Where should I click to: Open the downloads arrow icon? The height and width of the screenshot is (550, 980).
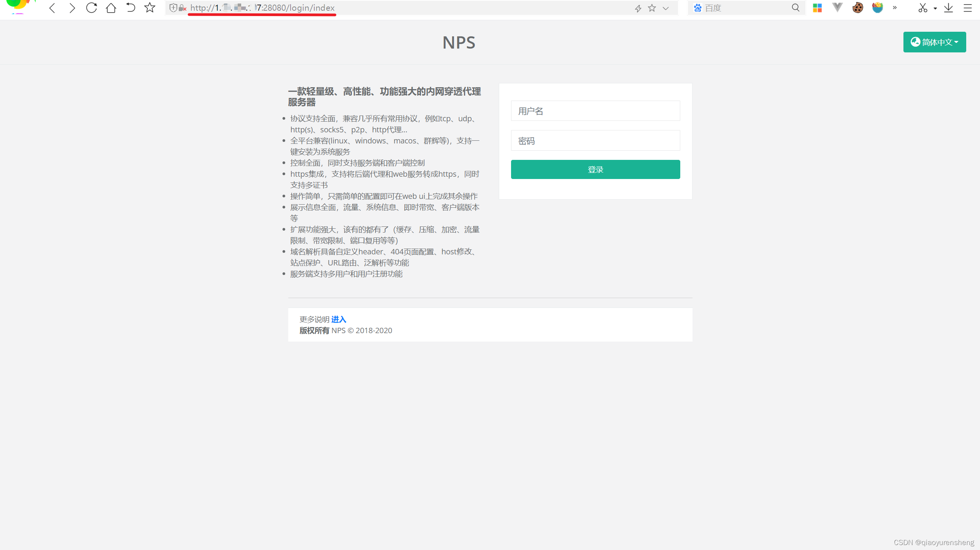[x=948, y=8]
